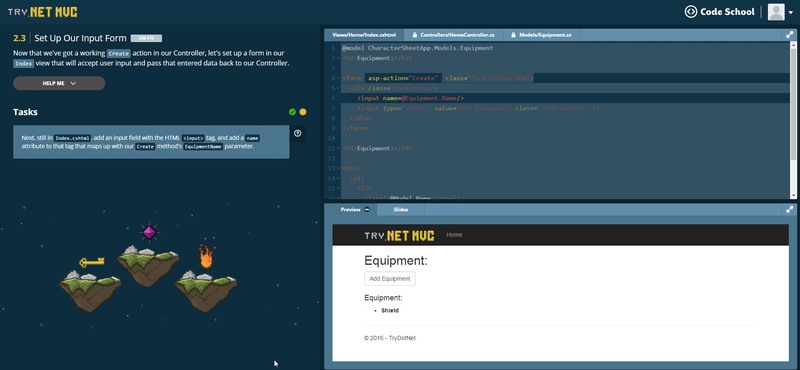This screenshot has height=370, width=800.
Task: Click the user avatar picture
Action: [x=776, y=12]
